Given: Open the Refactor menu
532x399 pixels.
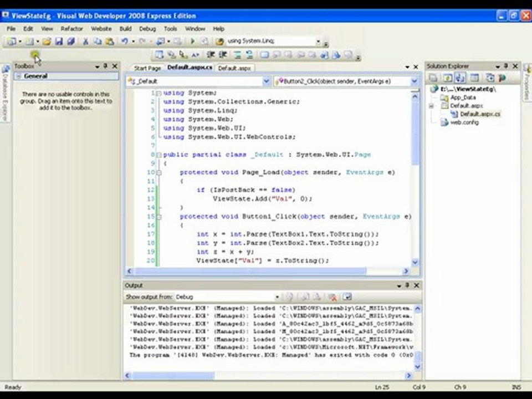Looking at the screenshot, I should (x=71, y=28).
